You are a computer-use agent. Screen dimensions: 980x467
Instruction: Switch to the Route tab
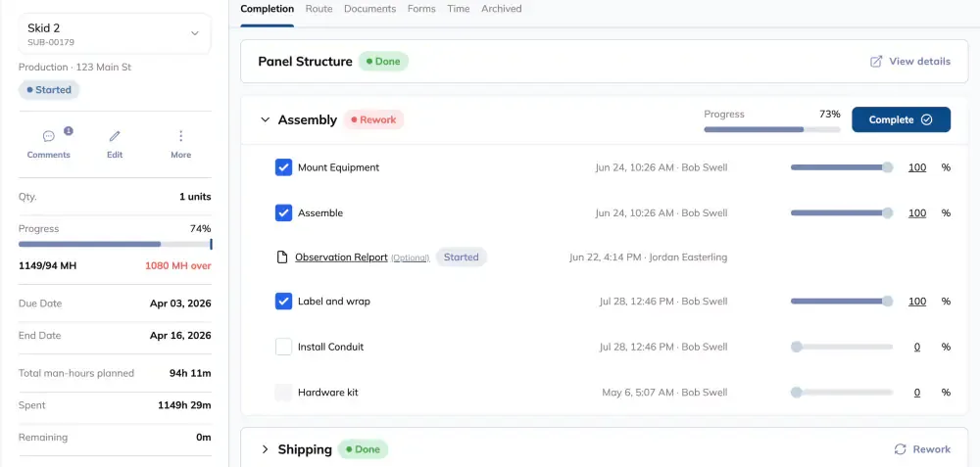click(318, 9)
